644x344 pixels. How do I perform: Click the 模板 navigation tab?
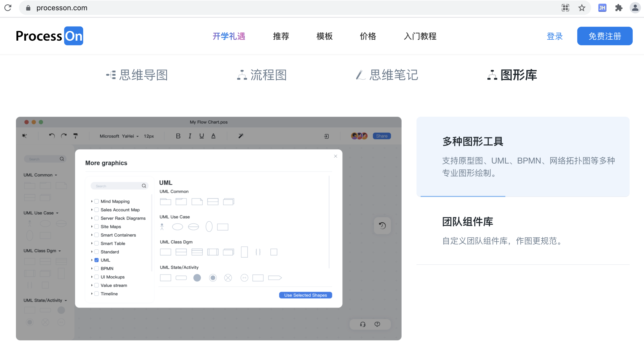click(x=324, y=36)
